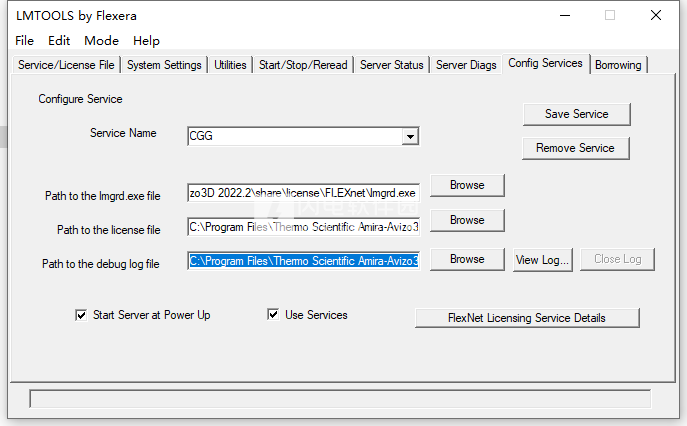
Task: Browse for the lmgrd.exe file
Action: (467, 185)
